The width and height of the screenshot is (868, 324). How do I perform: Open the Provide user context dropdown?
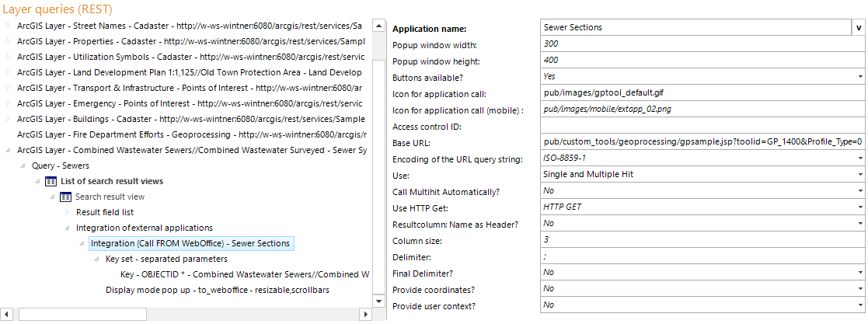click(860, 305)
